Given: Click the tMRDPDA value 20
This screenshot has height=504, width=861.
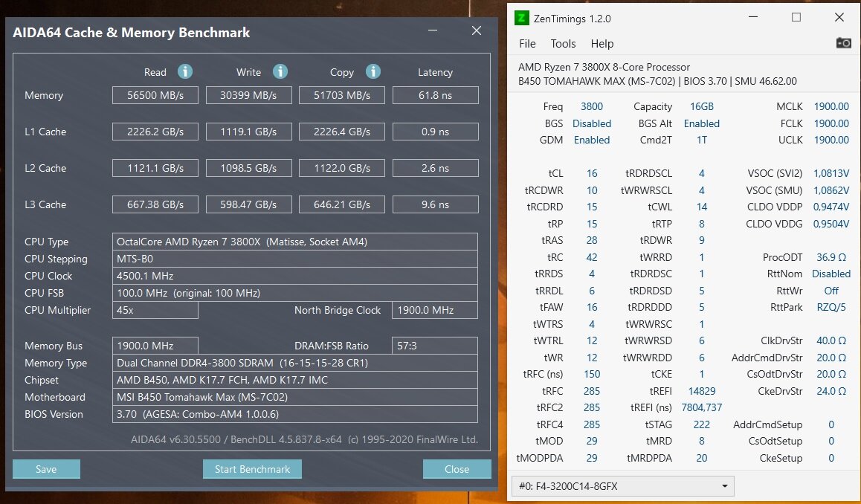Looking at the screenshot, I should point(702,458).
